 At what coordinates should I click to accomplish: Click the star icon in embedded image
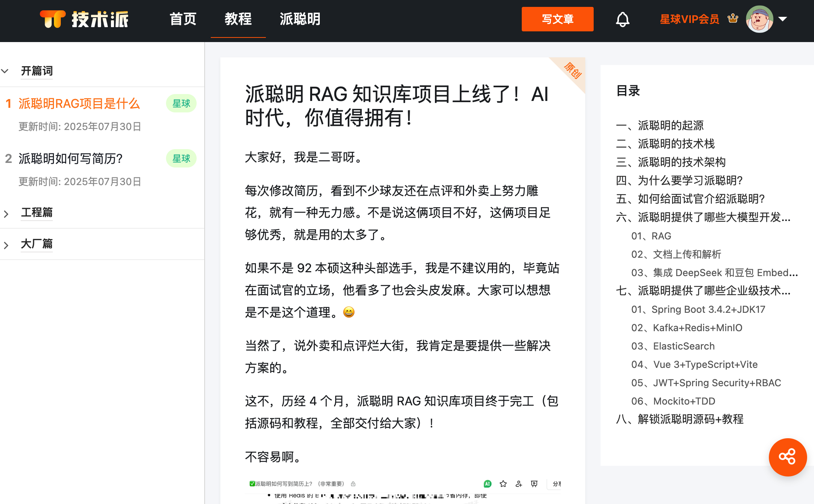coord(503,484)
